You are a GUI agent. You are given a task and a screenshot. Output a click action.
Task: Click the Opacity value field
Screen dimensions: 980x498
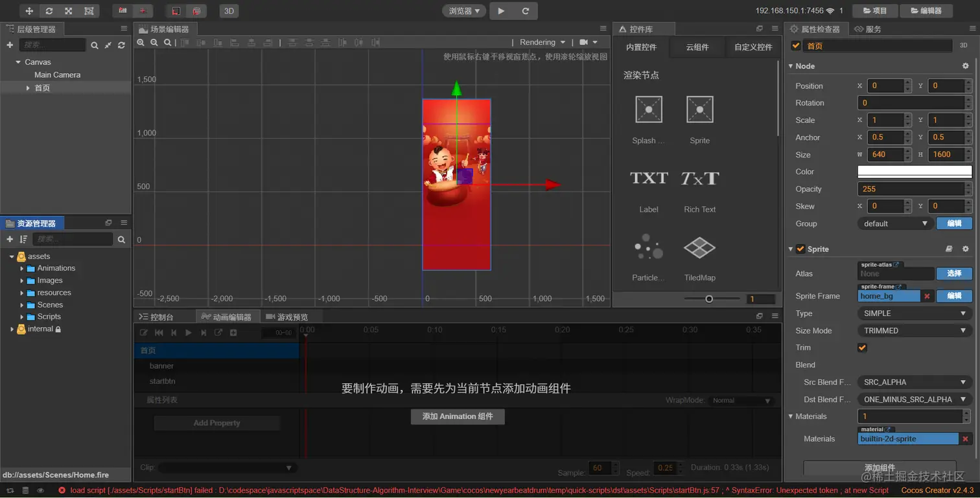(911, 189)
